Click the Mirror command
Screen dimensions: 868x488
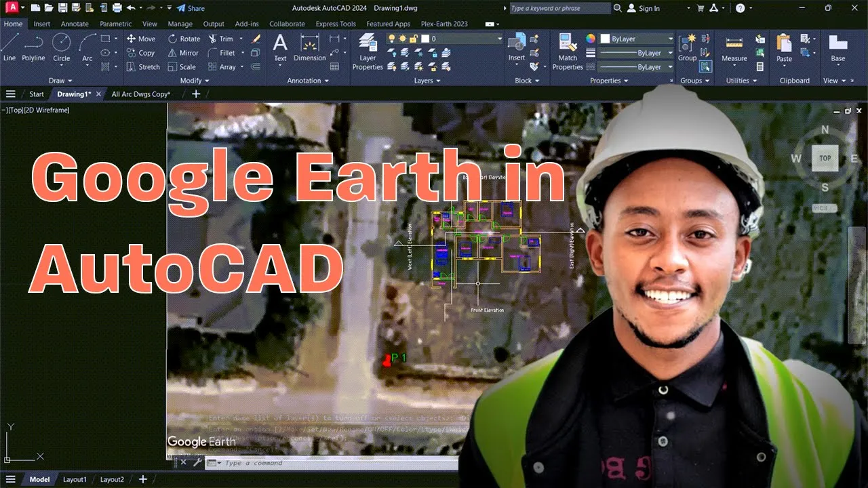[x=184, y=53]
